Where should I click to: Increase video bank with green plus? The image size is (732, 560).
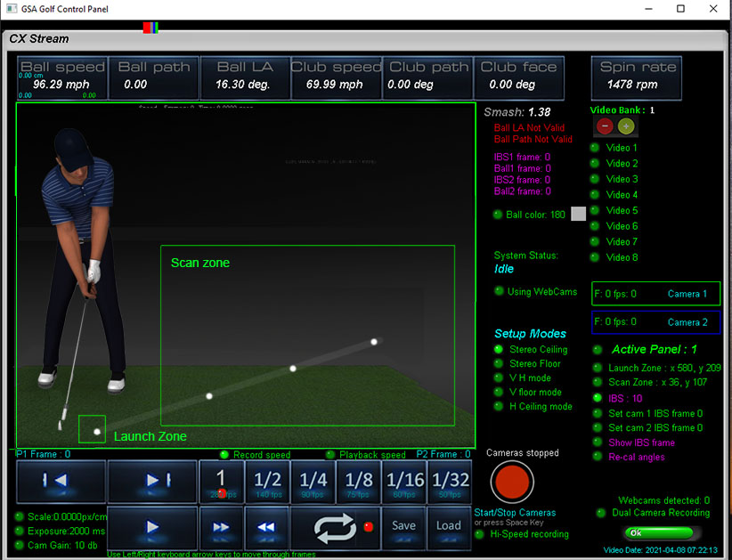tap(626, 126)
